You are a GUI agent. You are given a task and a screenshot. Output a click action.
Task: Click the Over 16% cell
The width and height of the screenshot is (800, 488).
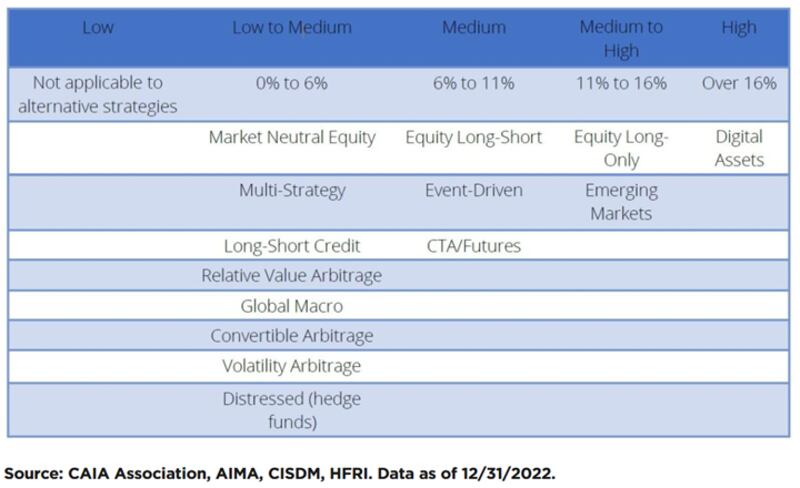[x=739, y=83]
